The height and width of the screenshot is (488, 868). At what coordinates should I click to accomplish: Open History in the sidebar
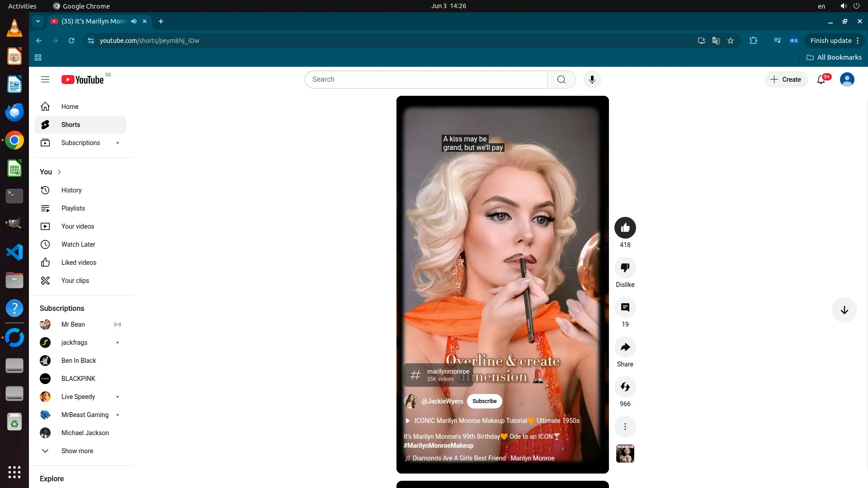(x=71, y=190)
